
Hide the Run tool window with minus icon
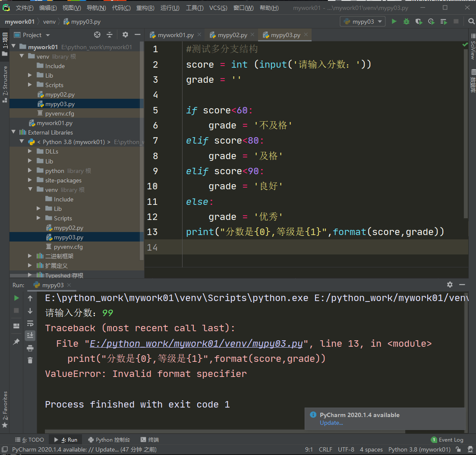(462, 285)
